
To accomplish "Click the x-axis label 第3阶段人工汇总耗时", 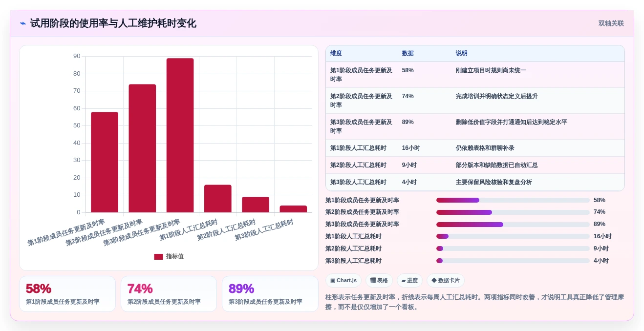I will tap(264, 230).
